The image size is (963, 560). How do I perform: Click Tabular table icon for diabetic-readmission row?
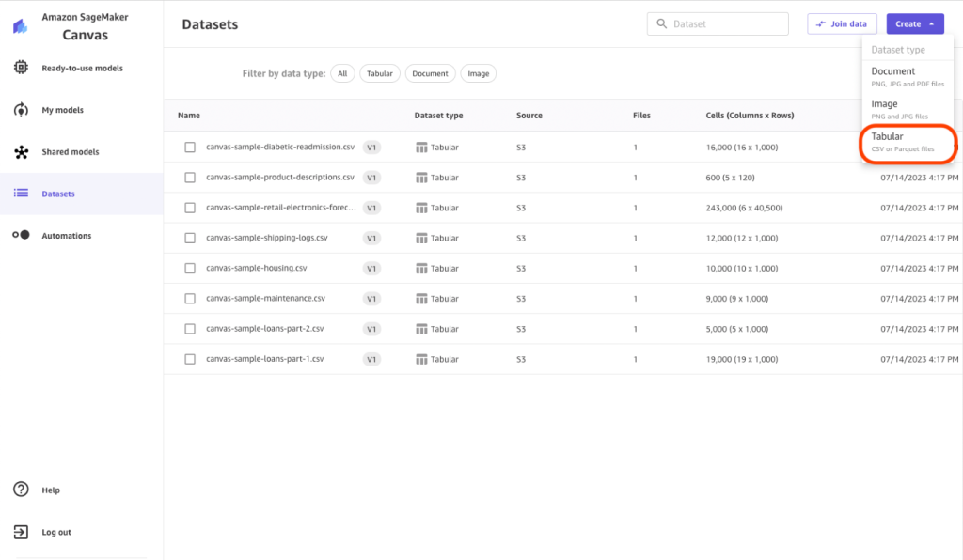421,148
